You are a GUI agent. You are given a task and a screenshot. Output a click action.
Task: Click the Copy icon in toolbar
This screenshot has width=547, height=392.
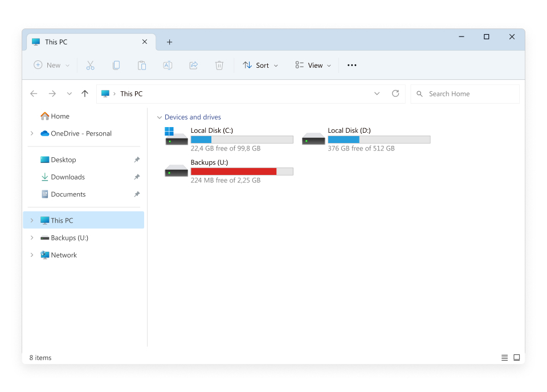click(x=116, y=66)
